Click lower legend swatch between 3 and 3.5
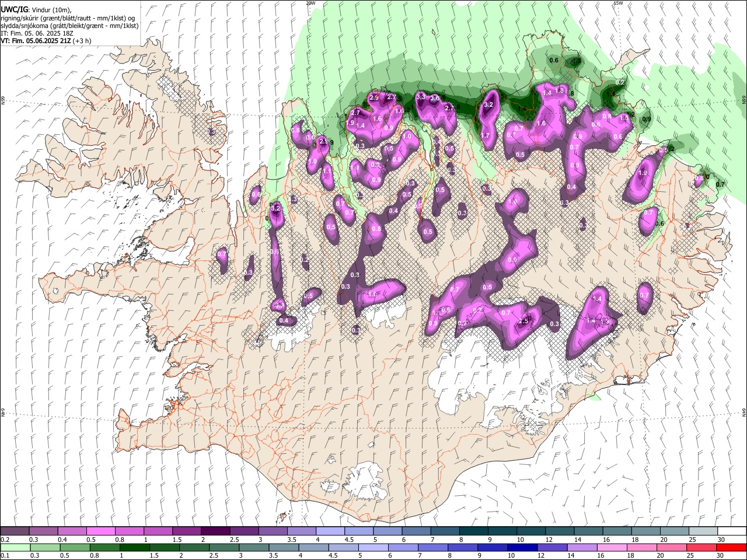The image size is (747, 560). point(253,547)
